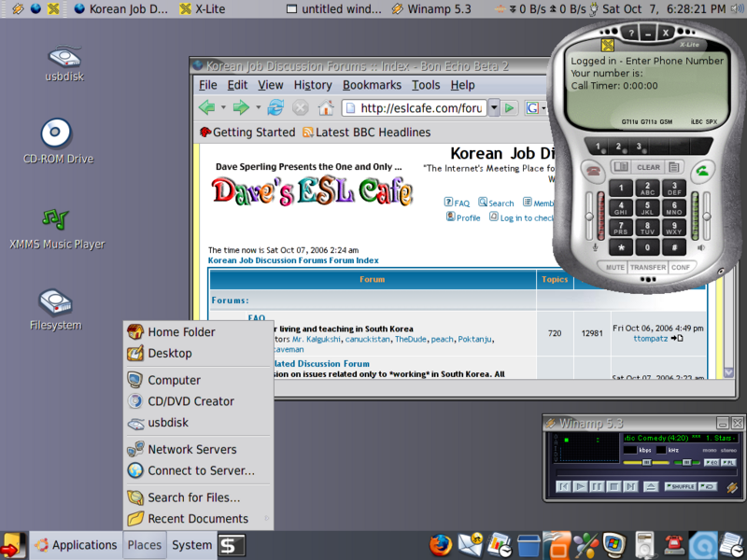Viewport: 747px width, 560px height.
Task: Click the Winamp previous track button
Action: [x=563, y=486]
